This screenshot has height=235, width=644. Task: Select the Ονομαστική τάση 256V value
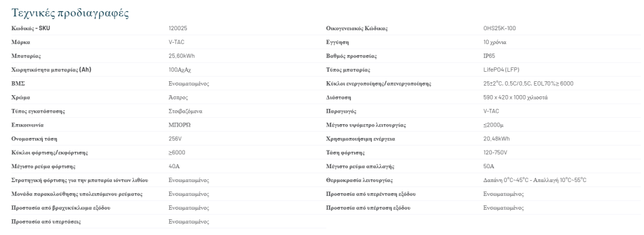pos(175,139)
